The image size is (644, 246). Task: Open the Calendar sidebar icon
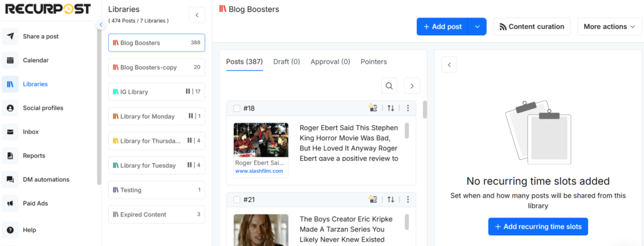[10, 60]
